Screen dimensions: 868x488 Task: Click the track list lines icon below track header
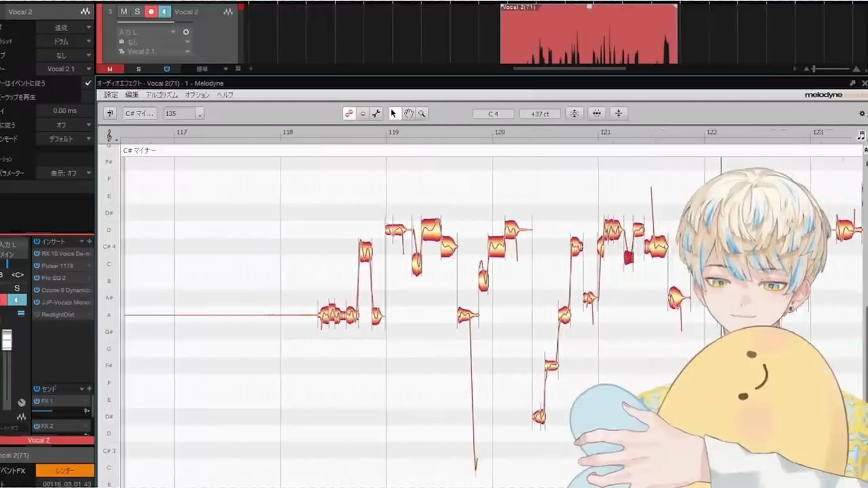point(238,68)
